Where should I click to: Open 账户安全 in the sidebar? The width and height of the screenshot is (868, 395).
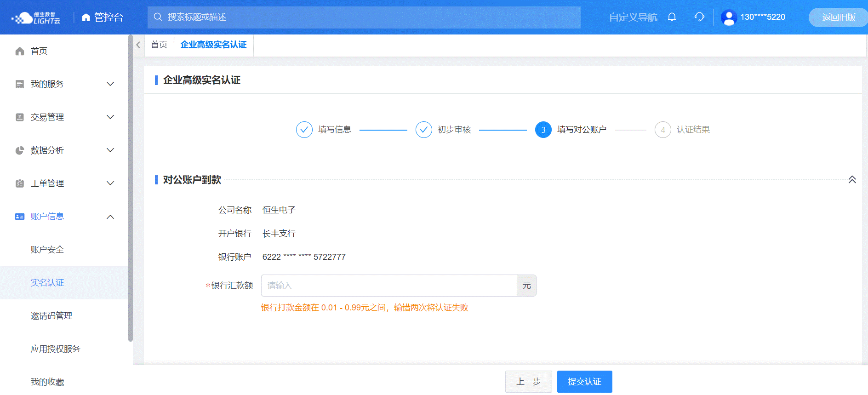coord(64,250)
